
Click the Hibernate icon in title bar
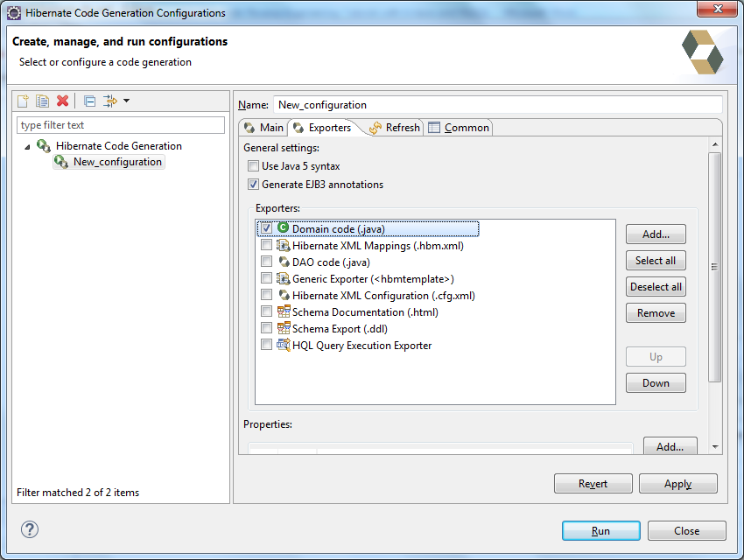(14, 13)
